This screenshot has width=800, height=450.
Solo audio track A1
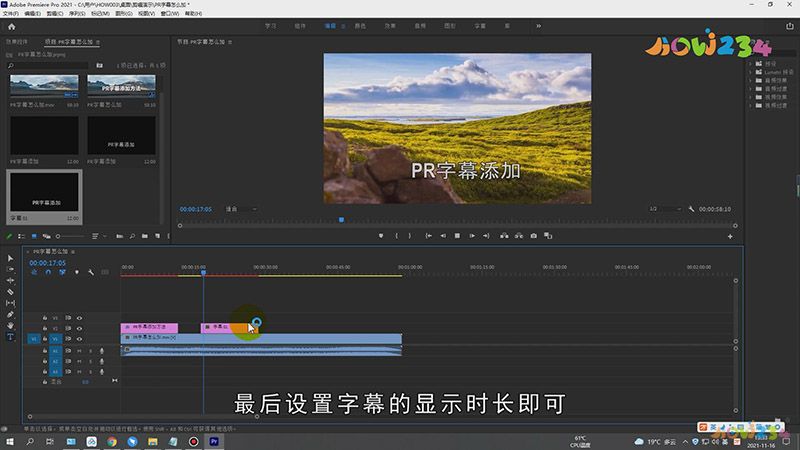[x=90, y=351]
